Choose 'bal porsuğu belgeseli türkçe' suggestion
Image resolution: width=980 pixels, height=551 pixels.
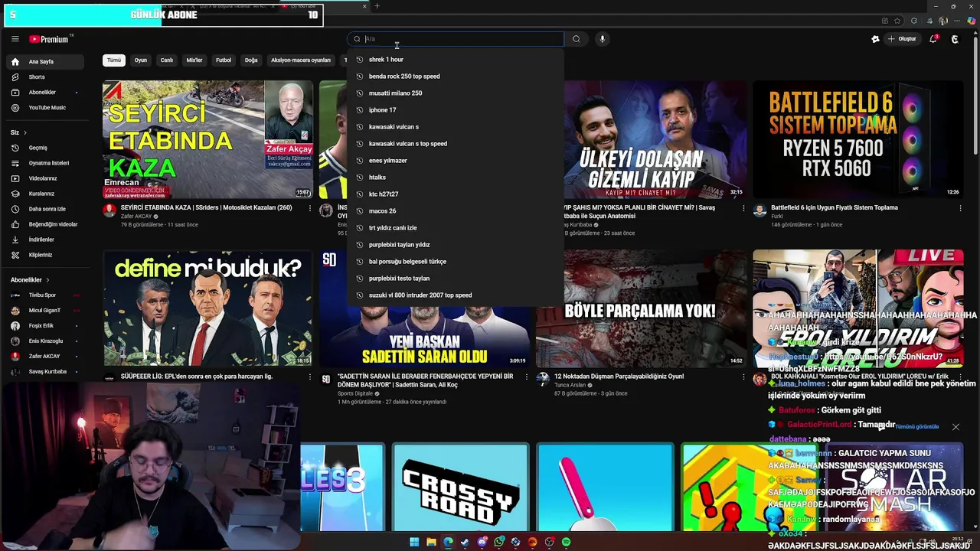click(x=456, y=261)
